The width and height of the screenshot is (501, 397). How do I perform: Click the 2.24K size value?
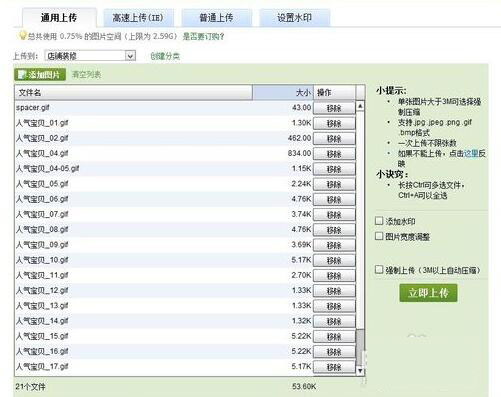[x=301, y=184]
